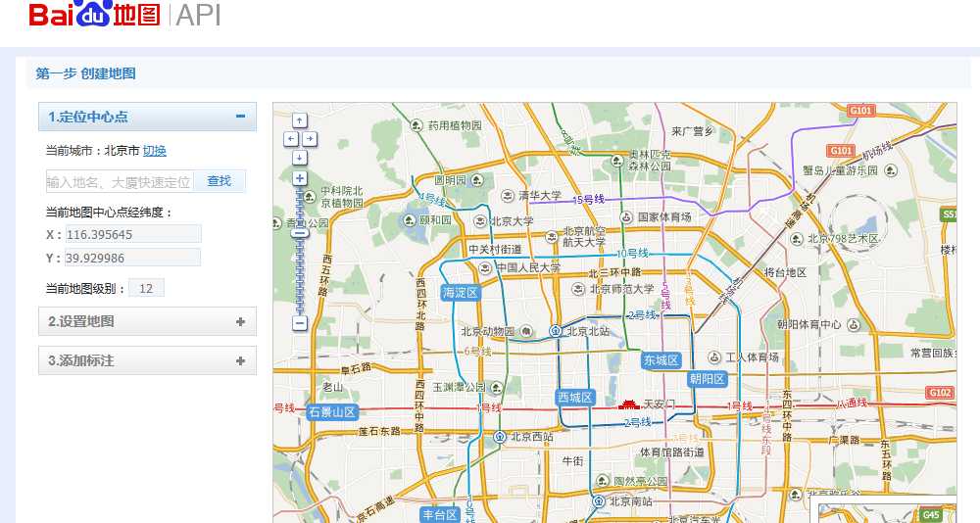Screen dimensions: 980x523
Task: Click the 切换 city switch link
Action: click(155, 151)
